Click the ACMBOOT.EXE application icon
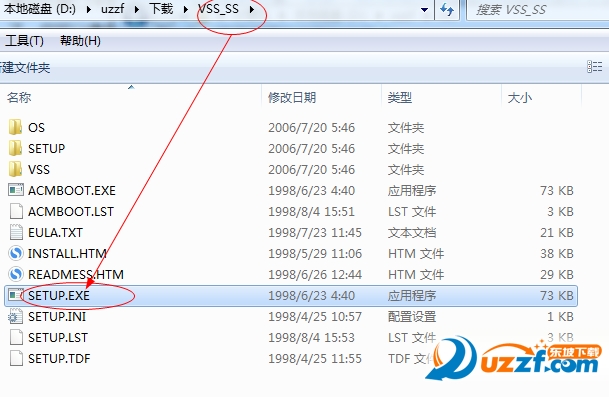Viewport: 609px width, 397px height. click(16, 190)
